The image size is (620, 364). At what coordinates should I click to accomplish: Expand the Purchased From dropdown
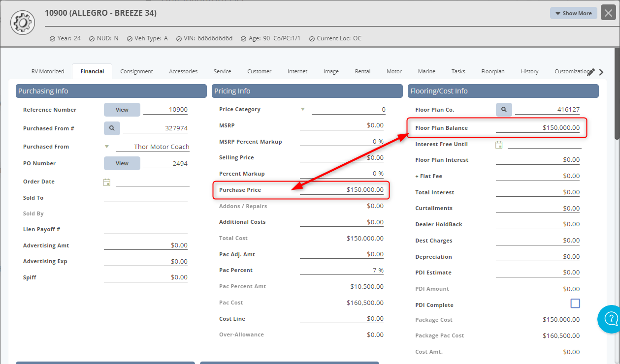point(106,146)
